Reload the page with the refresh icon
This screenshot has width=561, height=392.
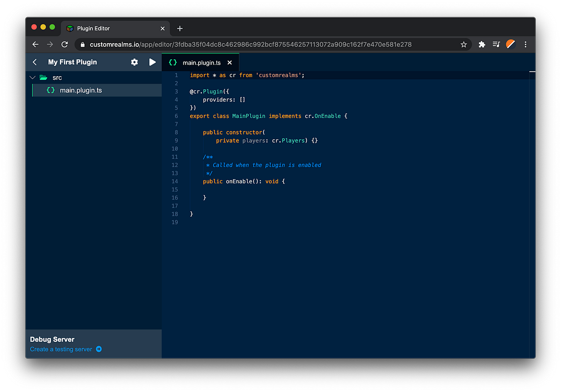pos(64,44)
